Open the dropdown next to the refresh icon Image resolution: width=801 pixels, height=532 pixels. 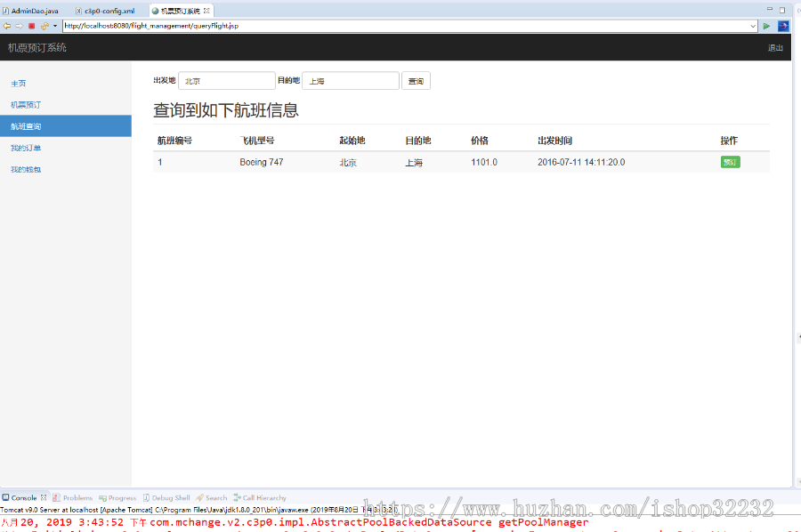click(x=55, y=26)
